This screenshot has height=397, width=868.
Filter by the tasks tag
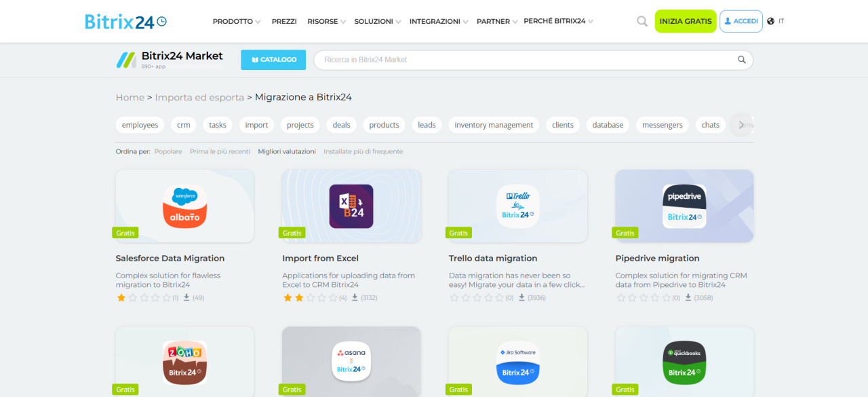pos(218,125)
